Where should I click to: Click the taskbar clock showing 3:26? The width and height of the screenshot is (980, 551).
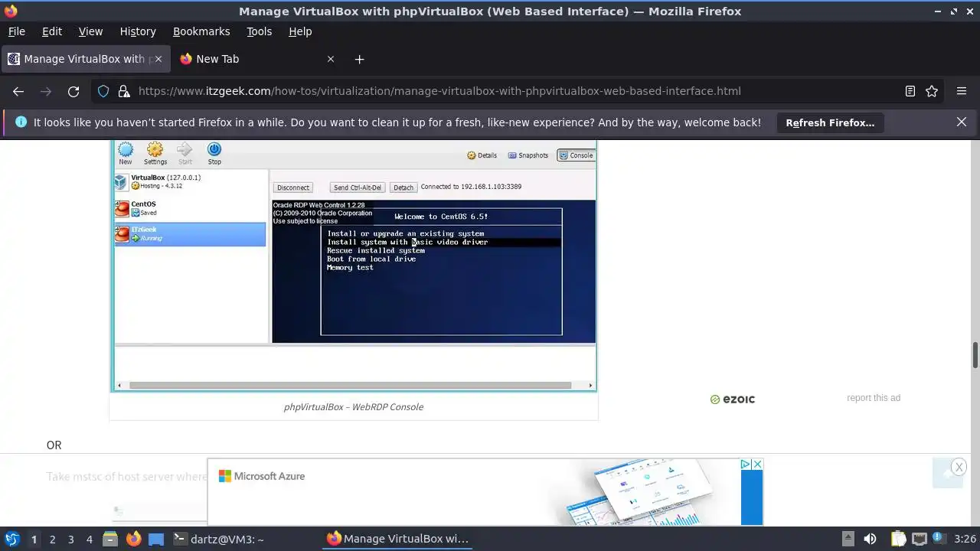pos(965,540)
